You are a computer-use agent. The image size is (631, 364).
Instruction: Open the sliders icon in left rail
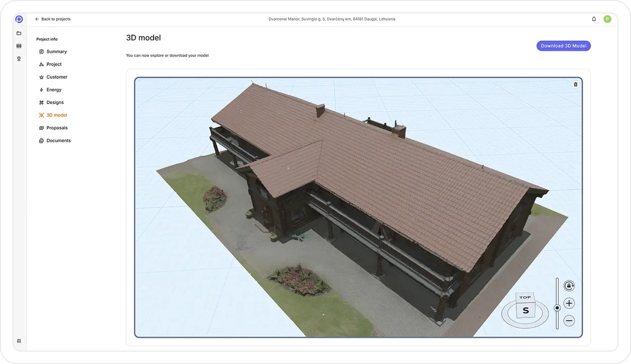click(19, 46)
